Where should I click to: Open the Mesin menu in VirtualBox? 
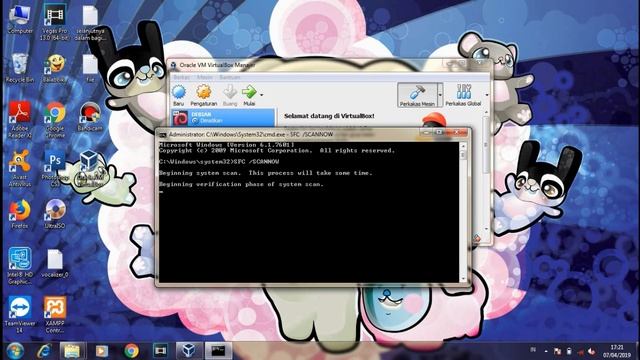(x=205, y=77)
